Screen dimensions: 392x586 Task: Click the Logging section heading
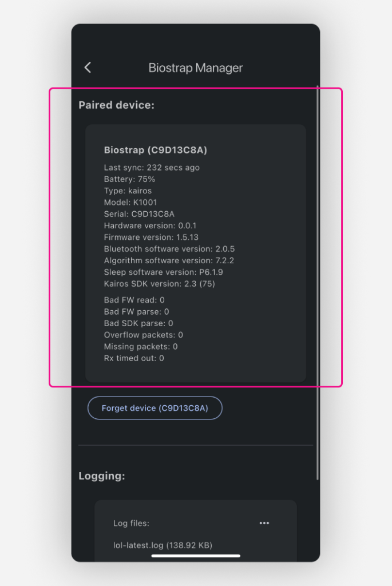[102, 476]
